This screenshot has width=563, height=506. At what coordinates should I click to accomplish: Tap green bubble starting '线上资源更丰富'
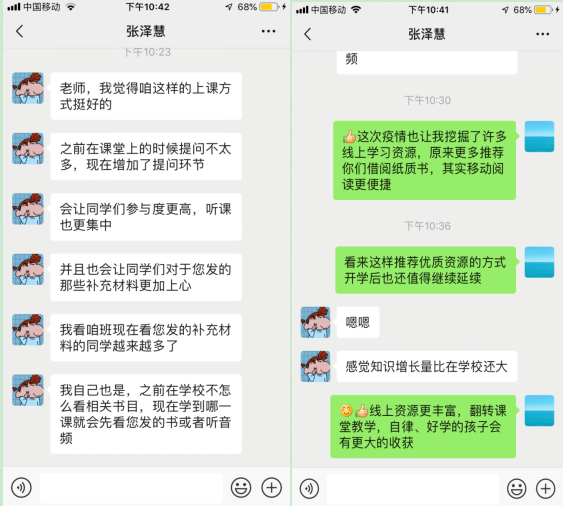coord(423,426)
